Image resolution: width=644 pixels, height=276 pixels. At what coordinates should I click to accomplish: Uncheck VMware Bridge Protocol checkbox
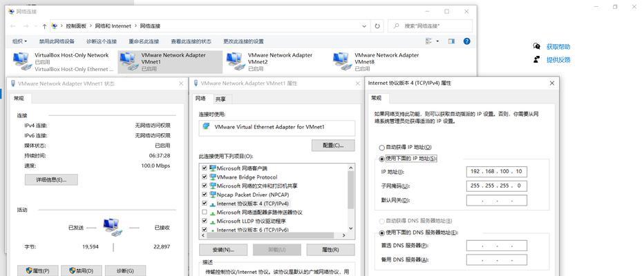tap(205, 177)
